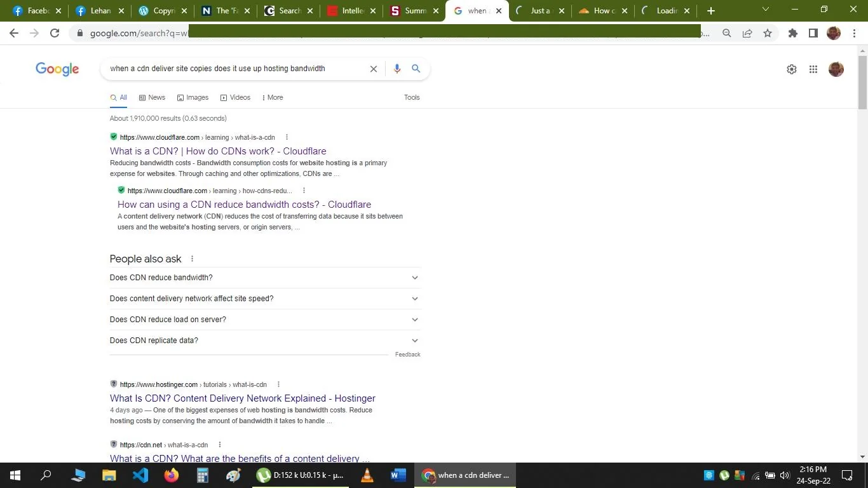Share this page using the share icon
Image resolution: width=868 pixels, height=488 pixels.
pos(747,33)
